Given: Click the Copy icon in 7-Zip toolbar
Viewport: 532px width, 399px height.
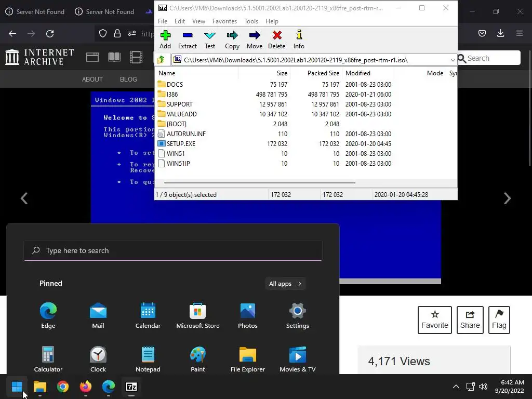Looking at the screenshot, I should tap(232, 39).
